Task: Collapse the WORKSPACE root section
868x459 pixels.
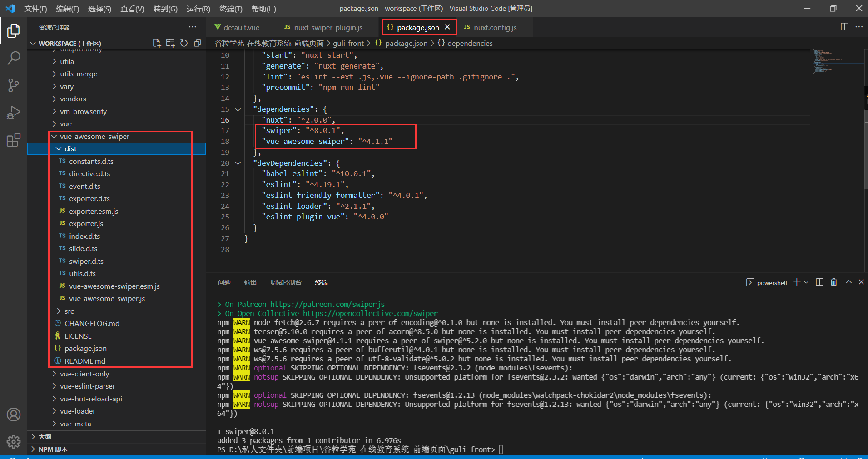Action: tap(33, 44)
